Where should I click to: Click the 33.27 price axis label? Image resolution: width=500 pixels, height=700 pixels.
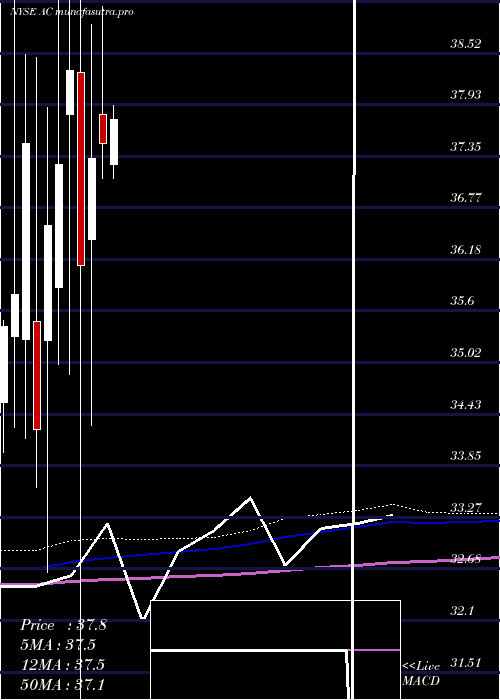point(466,508)
